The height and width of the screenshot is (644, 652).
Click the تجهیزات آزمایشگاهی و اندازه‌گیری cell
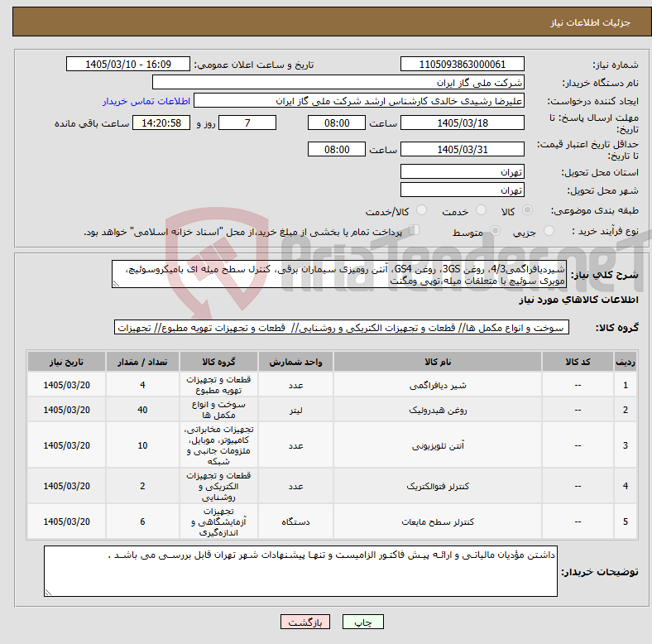coord(218,521)
